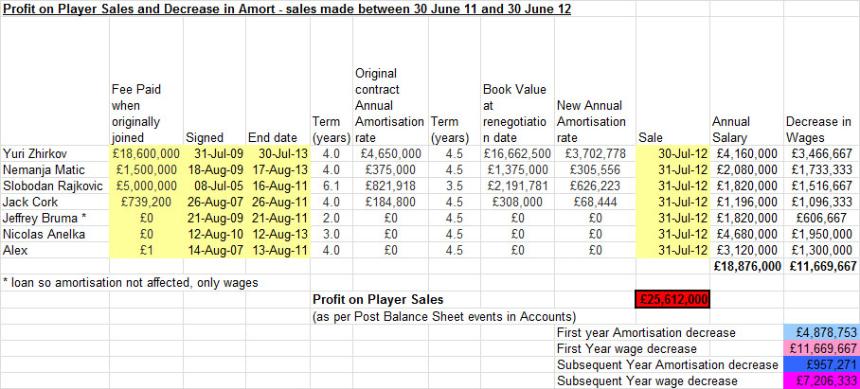
Task: Click the 'Book Value at renegotiation date' header
Action: point(515,112)
